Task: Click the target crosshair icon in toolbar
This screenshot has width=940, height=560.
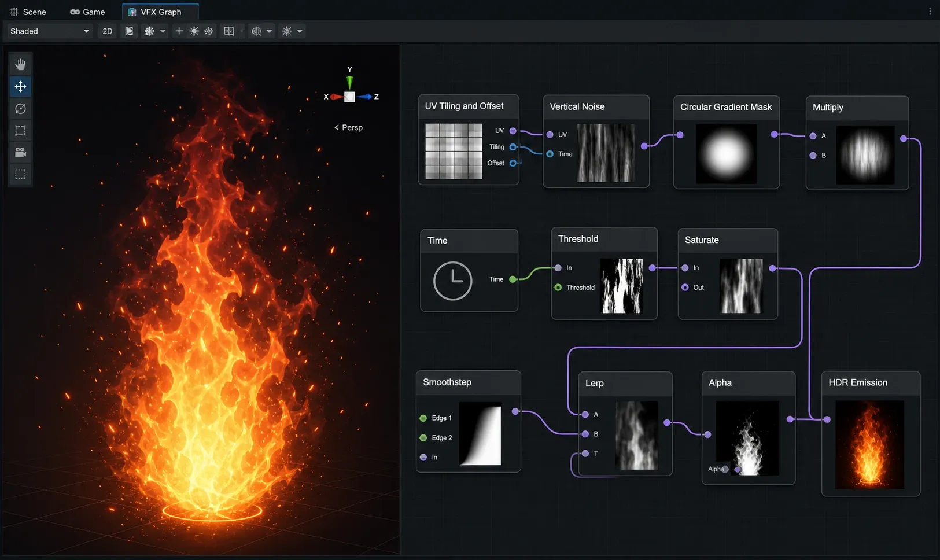Action: [209, 31]
